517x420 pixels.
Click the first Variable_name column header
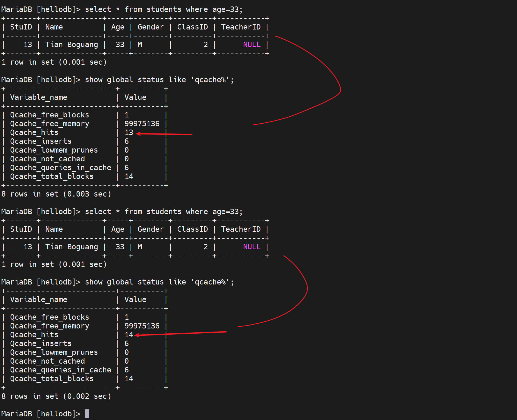pyautogui.click(x=39, y=97)
